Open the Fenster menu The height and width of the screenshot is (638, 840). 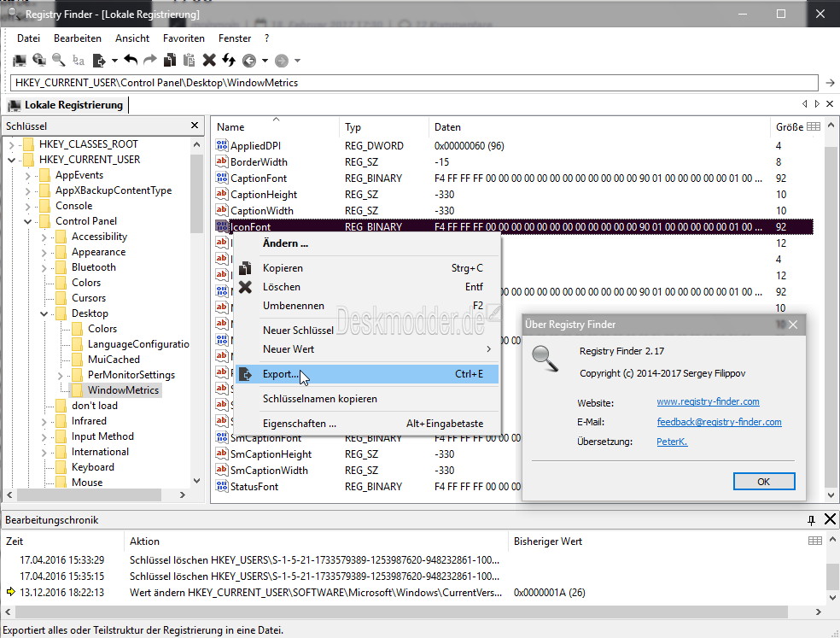tap(235, 38)
